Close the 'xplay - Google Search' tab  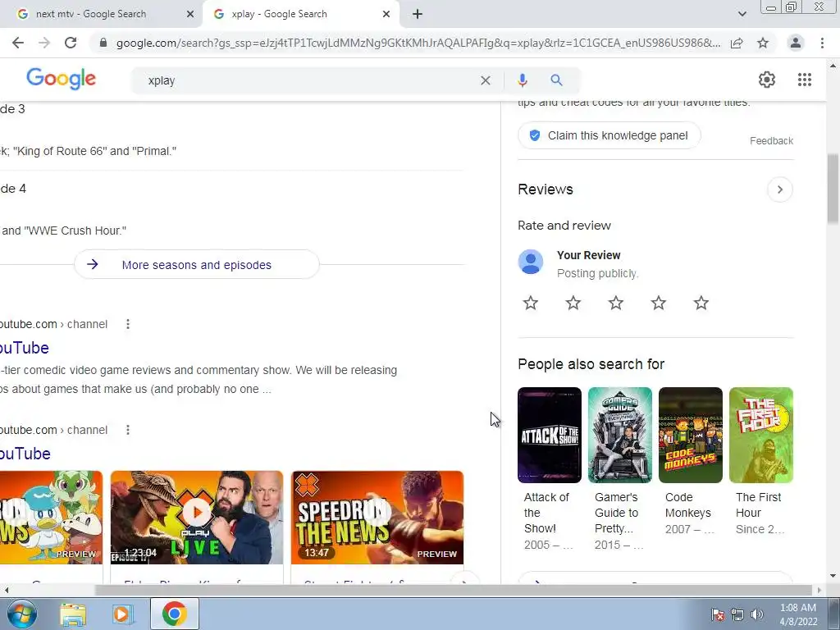386,15
